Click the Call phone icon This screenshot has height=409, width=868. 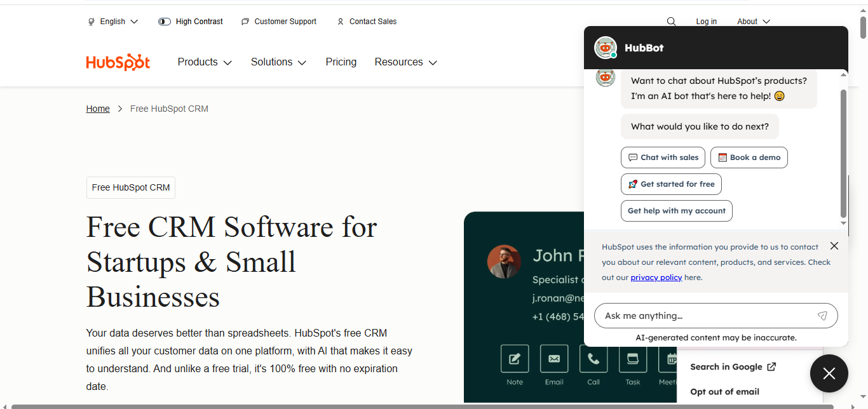click(593, 359)
